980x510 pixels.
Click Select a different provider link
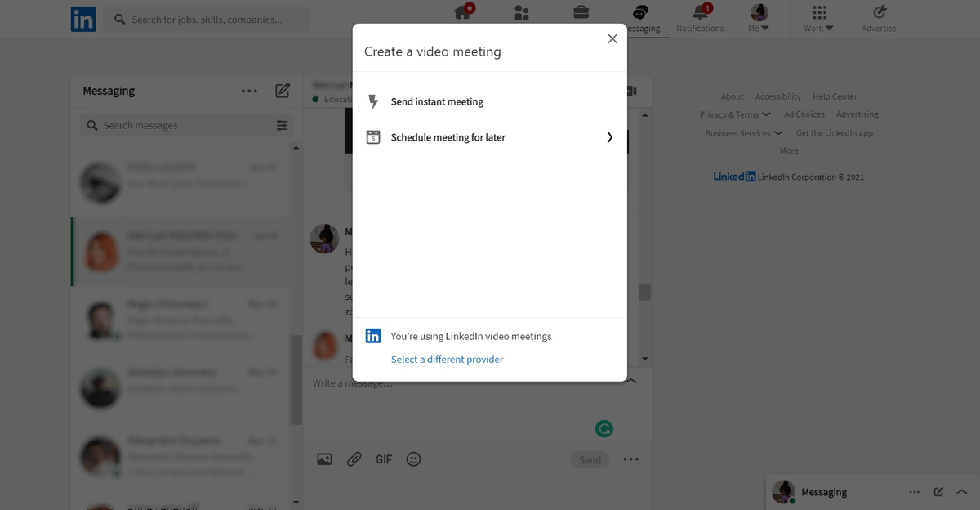point(447,360)
